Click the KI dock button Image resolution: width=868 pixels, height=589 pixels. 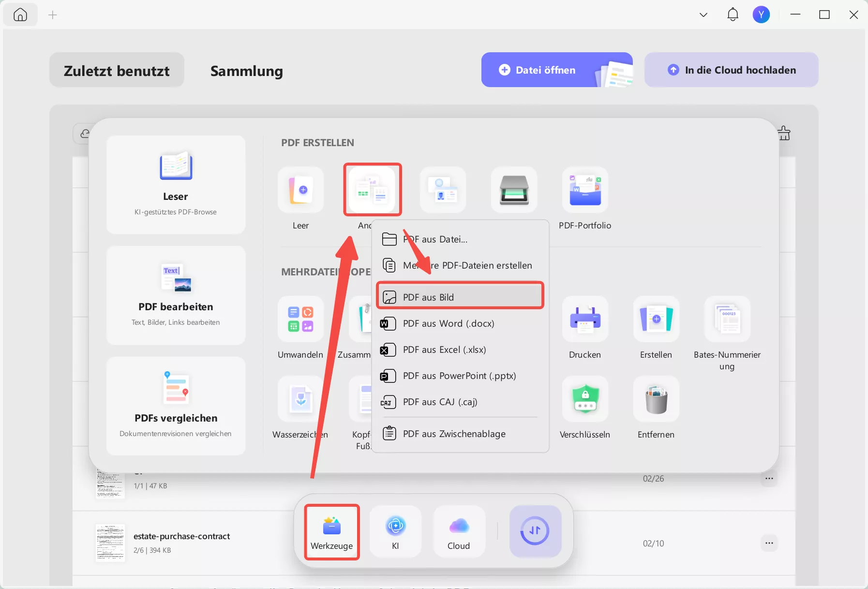click(395, 532)
